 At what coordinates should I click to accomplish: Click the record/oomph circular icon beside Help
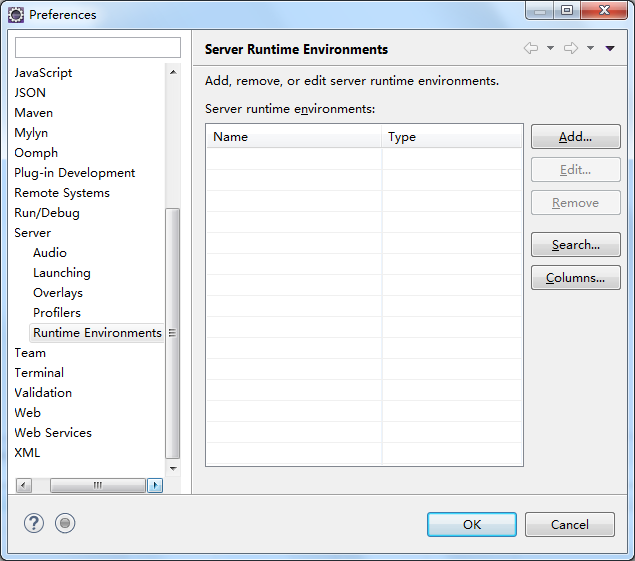pyautogui.click(x=65, y=523)
